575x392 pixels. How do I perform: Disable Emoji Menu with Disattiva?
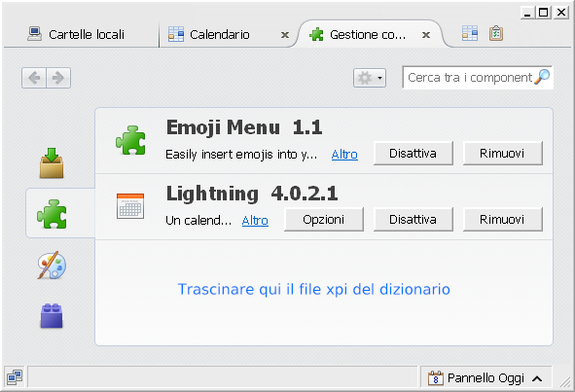point(413,154)
